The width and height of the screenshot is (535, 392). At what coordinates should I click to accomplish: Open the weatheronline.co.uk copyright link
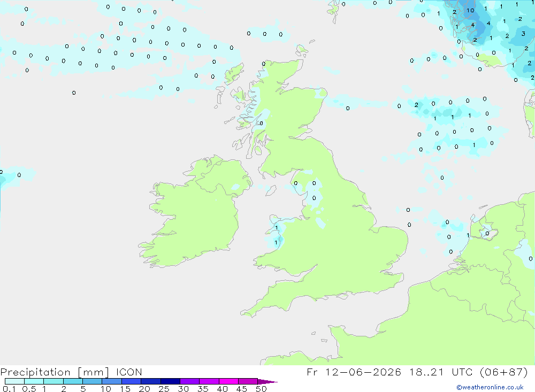(x=490, y=387)
